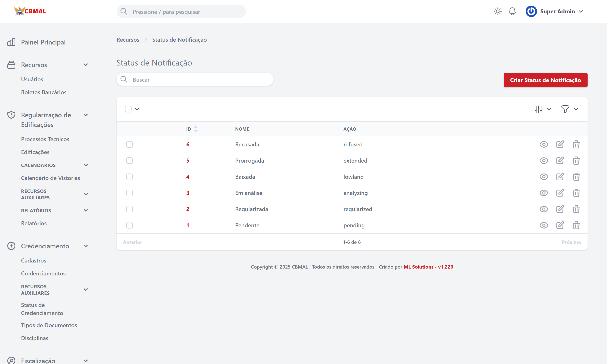Delete the Baixada status entry
This screenshot has height=364, width=607.
[x=576, y=177]
